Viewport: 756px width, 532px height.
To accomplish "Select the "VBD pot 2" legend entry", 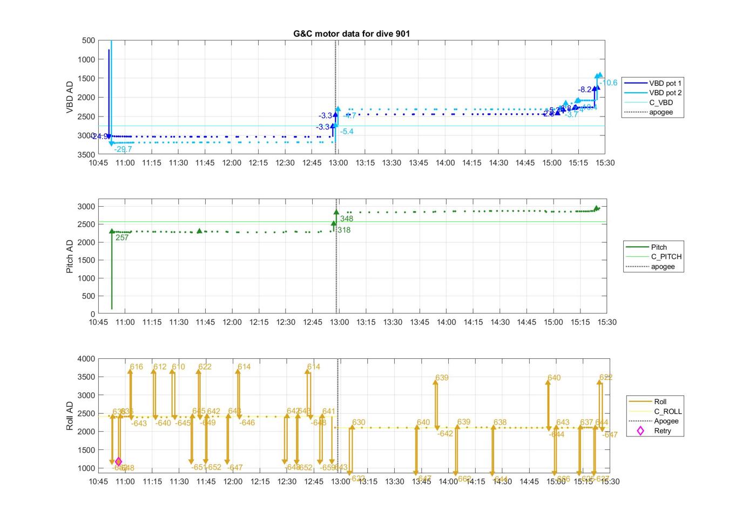I will pyautogui.click(x=652, y=93).
